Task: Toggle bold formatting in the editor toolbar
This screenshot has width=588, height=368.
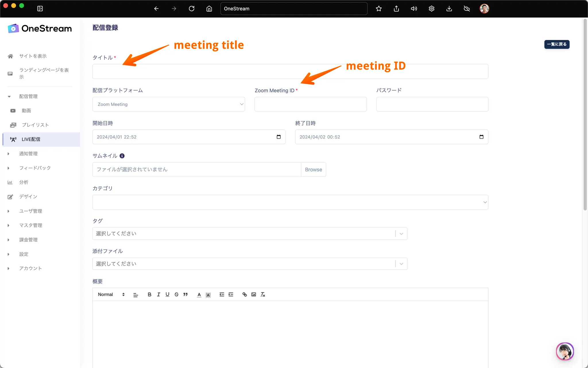Action: (x=149, y=294)
